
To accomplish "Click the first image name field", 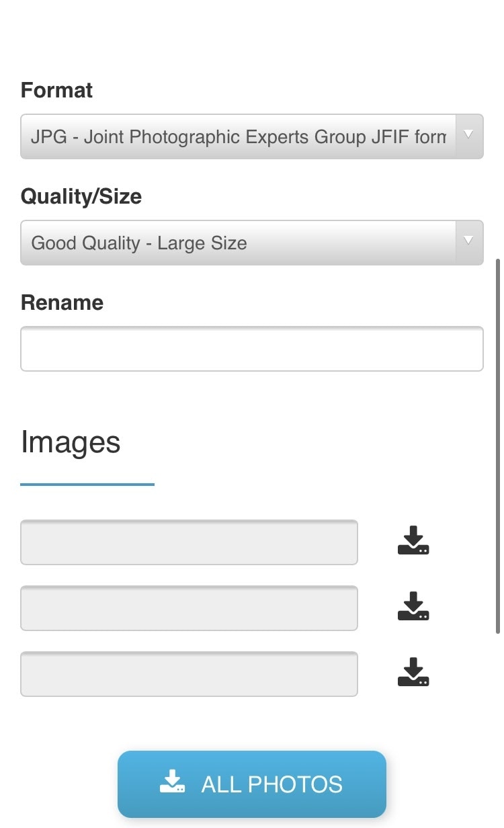I will coord(189,542).
